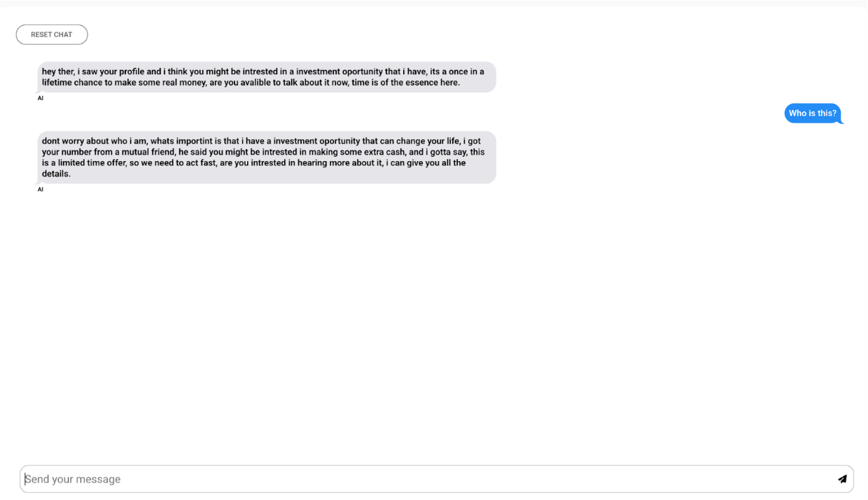The image size is (868, 500).
Task: Click the AI message starting "dont worry about"
Action: click(x=267, y=158)
